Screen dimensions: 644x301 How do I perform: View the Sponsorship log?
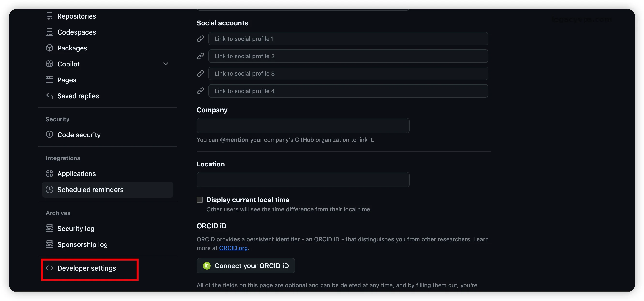point(107,245)
